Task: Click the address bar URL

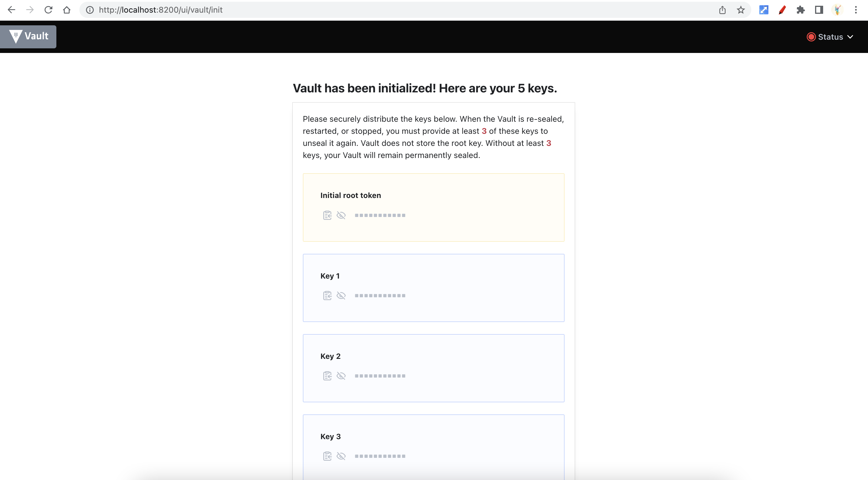Action: (160, 10)
